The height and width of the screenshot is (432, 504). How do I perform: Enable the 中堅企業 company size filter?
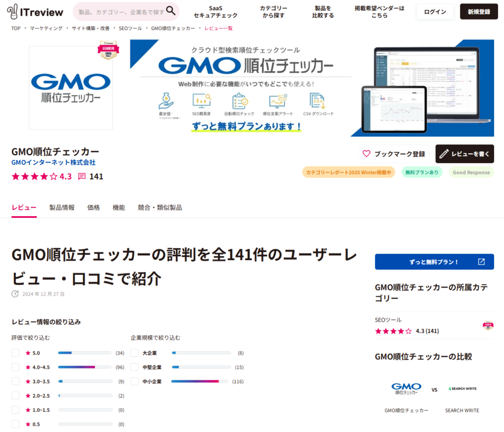tap(134, 367)
